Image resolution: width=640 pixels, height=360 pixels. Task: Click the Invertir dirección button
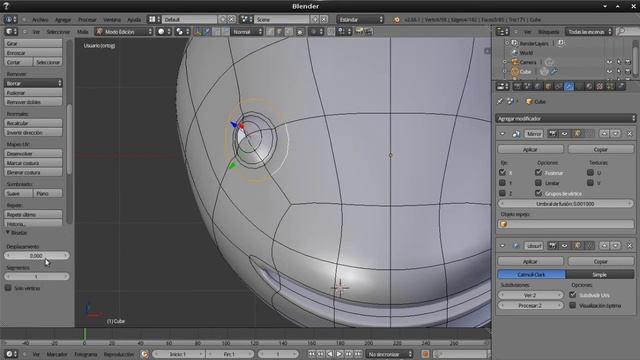[x=33, y=133]
